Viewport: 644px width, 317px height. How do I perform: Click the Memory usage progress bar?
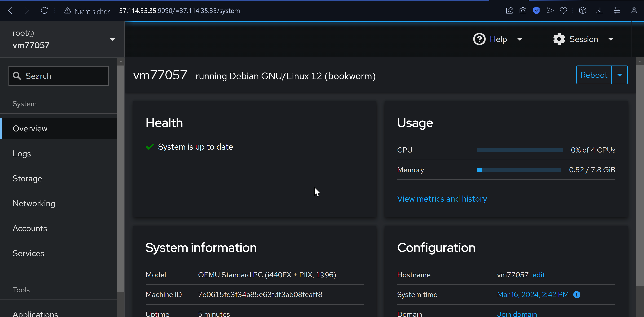(x=518, y=170)
